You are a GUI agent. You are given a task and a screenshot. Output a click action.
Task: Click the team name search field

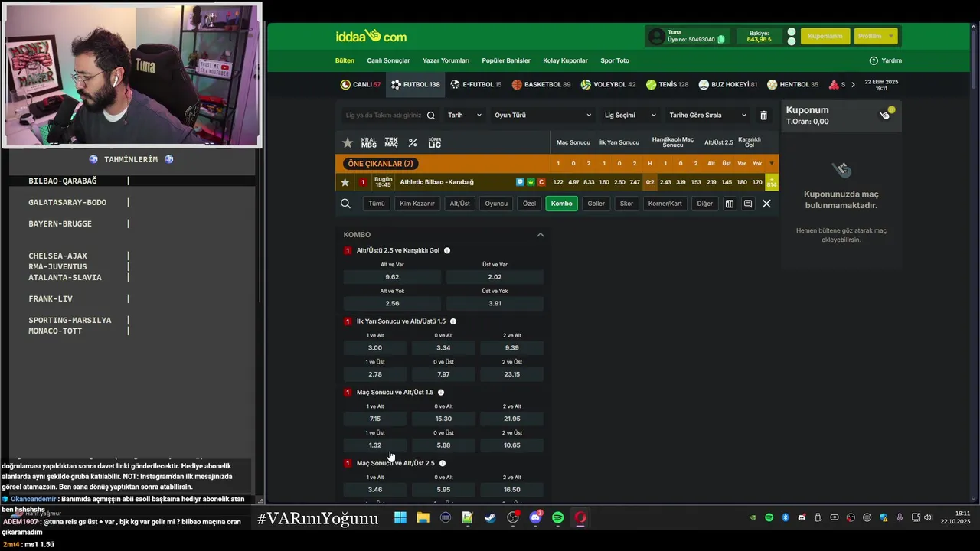click(390, 116)
